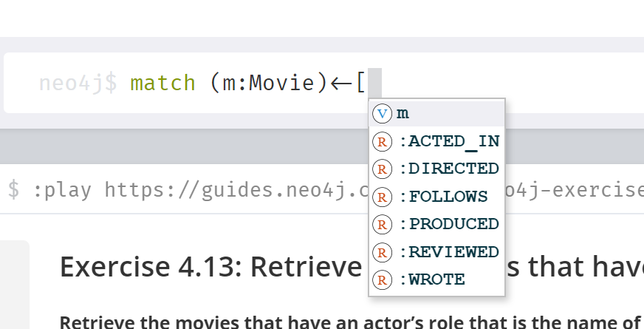Click the V variable icon beside m
Image resolution: width=644 pixels, height=329 pixels.
point(382,114)
